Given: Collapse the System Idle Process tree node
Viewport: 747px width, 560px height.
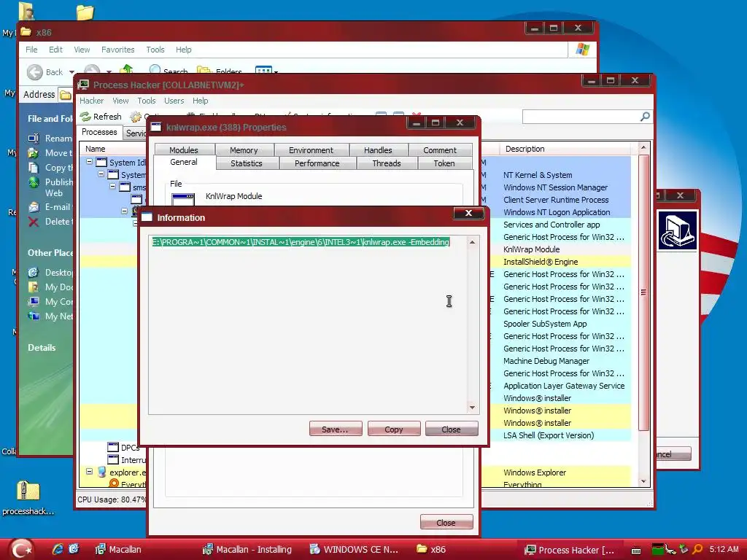Looking at the screenshot, I should point(89,162).
